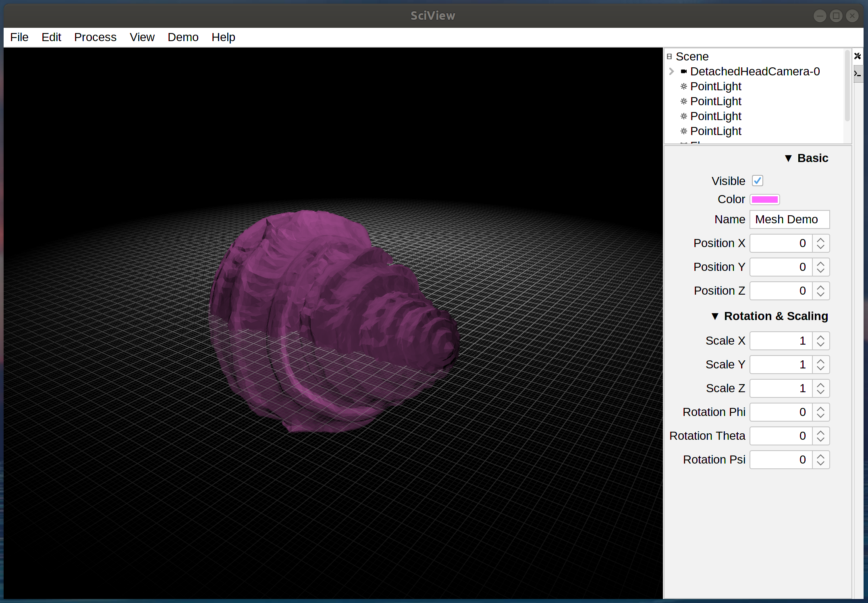
Task: Open the Demo menu
Action: tap(183, 37)
